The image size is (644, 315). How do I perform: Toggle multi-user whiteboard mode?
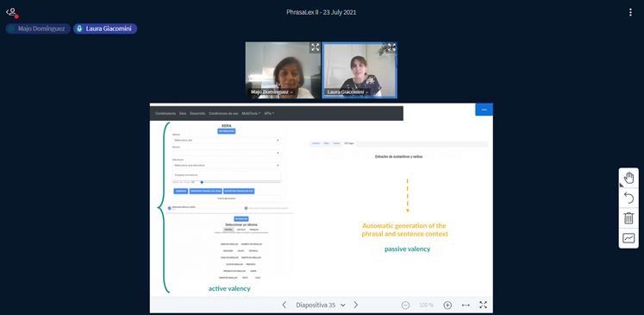click(628, 238)
